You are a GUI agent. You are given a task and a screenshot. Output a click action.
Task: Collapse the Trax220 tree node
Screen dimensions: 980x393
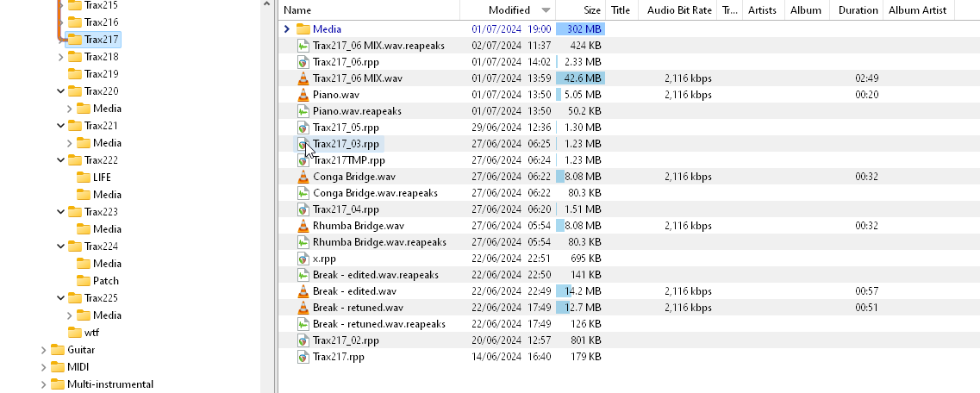coord(60,91)
